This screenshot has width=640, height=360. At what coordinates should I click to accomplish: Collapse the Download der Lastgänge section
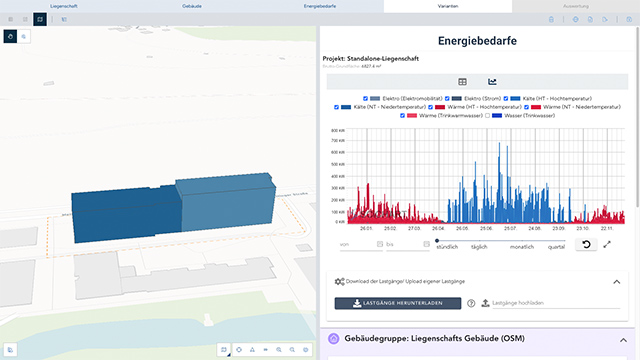(x=617, y=282)
